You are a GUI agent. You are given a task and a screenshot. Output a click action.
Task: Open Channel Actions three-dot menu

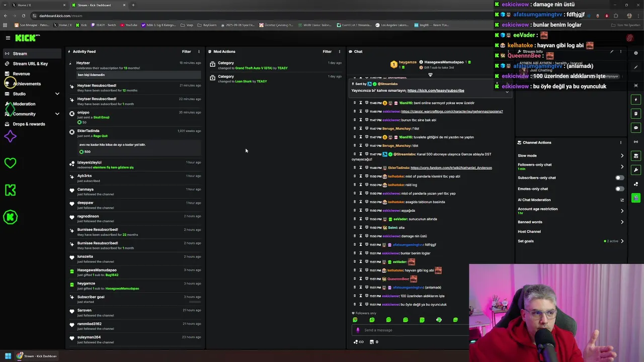coord(620,142)
